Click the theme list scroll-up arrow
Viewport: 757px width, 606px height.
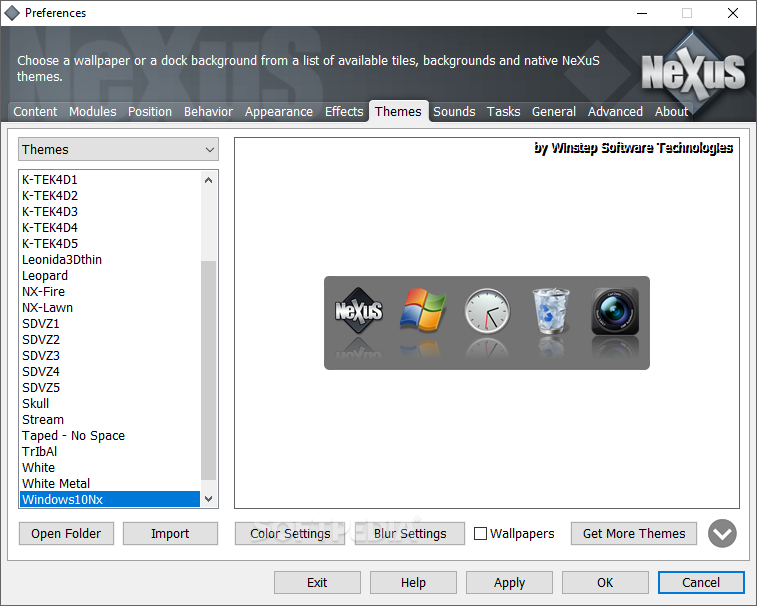click(x=209, y=180)
